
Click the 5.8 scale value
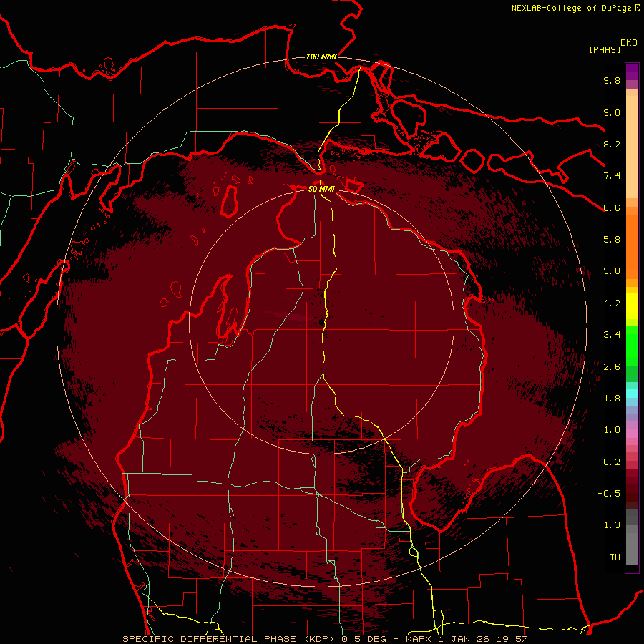point(612,240)
